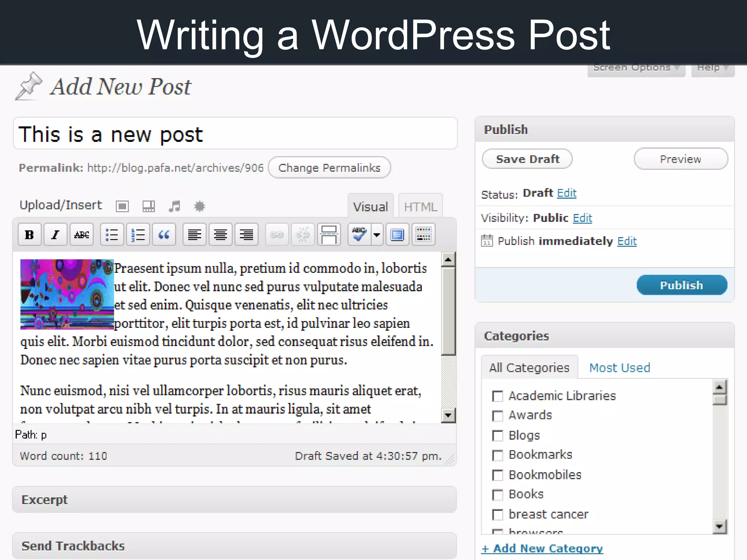The height and width of the screenshot is (560, 747).
Task: Check the Books category
Action: click(498, 494)
